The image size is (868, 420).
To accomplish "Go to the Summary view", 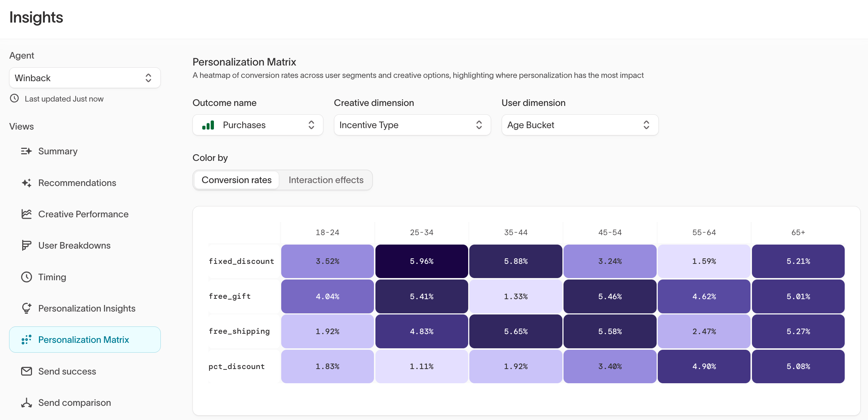I will tap(85, 151).
